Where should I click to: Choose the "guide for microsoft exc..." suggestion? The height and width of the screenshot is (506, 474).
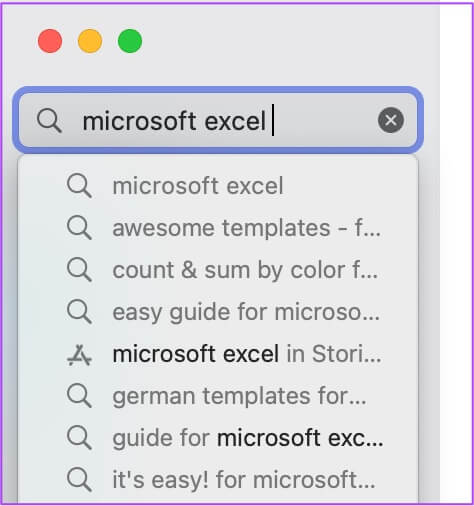(218, 438)
